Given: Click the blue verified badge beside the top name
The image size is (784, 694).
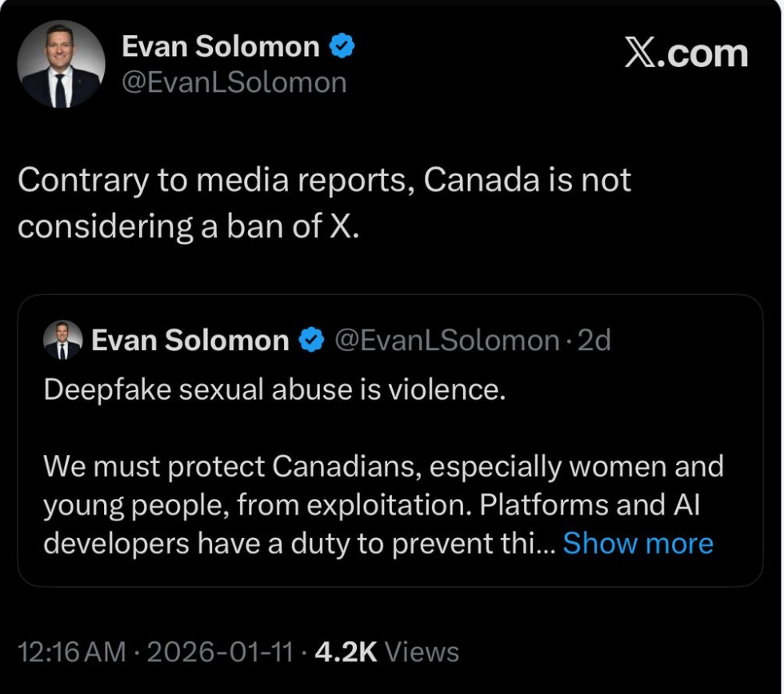Looking at the screenshot, I should pyautogui.click(x=342, y=47).
